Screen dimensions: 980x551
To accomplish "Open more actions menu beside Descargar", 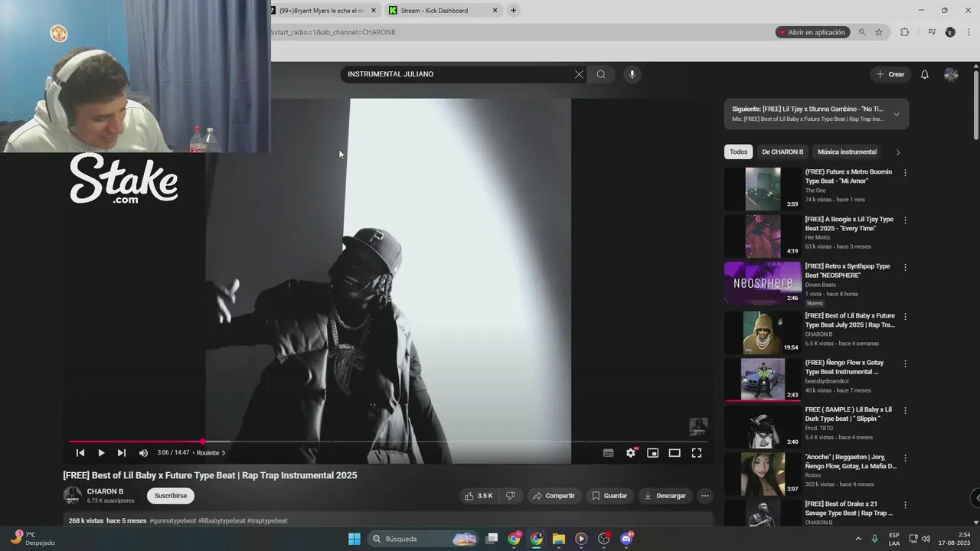I will click(x=705, y=496).
